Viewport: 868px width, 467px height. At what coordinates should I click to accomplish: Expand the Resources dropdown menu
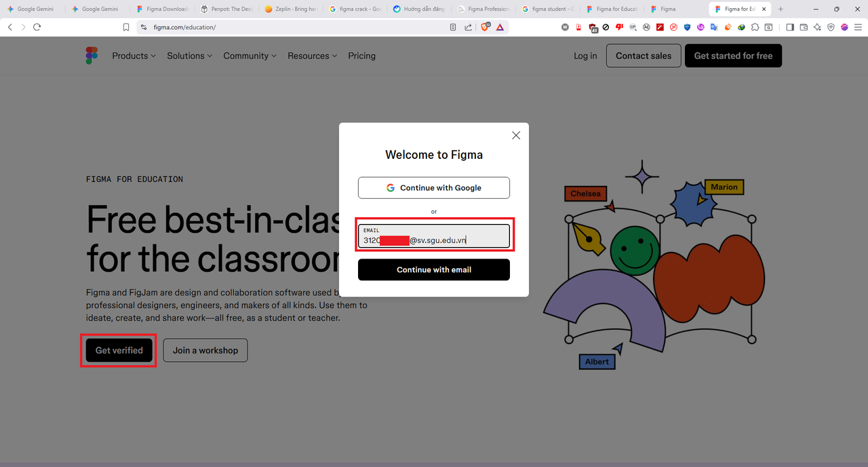(x=313, y=56)
